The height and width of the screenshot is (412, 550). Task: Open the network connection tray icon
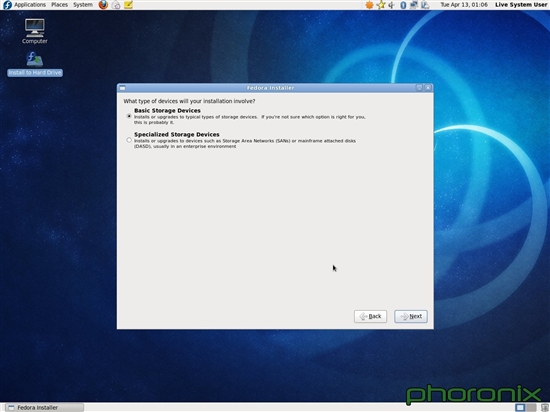point(414,5)
